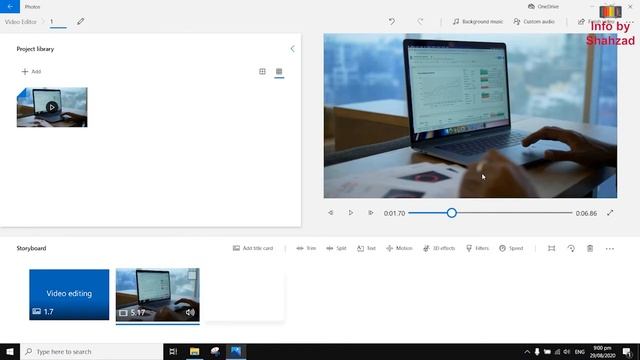
Task: Show hidden system tray icons
Action: 527,352
